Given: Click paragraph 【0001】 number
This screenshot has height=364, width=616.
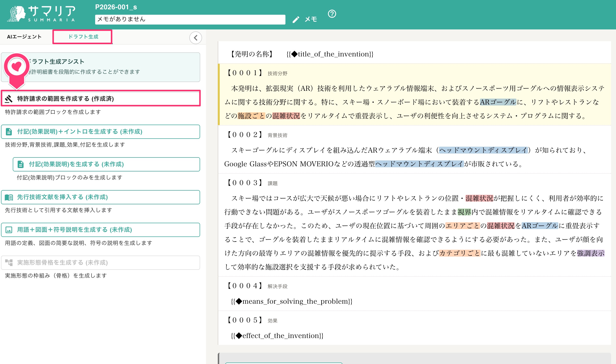Looking at the screenshot, I should tap(245, 73).
